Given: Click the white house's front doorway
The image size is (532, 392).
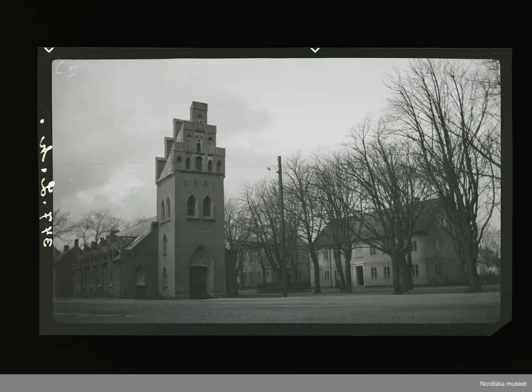Looking at the screenshot, I should pyautogui.click(x=360, y=275).
